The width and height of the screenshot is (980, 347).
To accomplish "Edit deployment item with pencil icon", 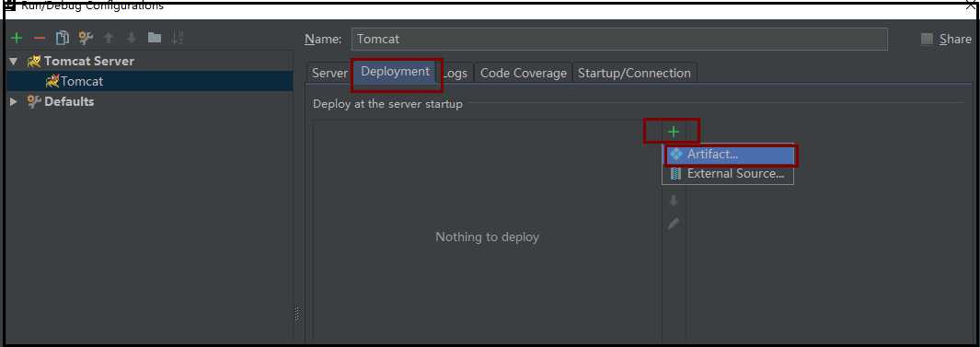I will 674,224.
